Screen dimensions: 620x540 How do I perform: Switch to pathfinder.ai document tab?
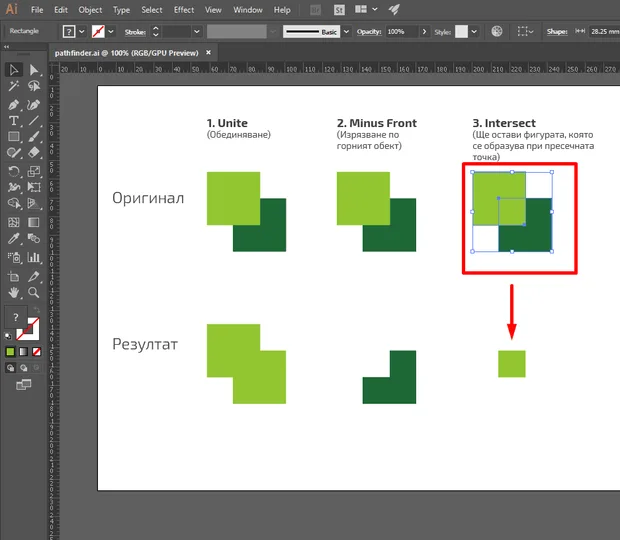click(x=127, y=53)
